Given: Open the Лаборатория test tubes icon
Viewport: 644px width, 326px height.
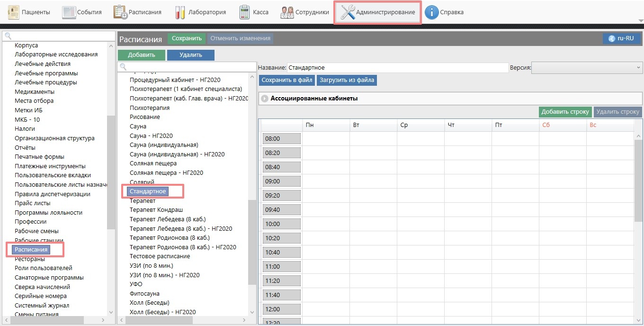Looking at the screenshot, I should (180, 12).
